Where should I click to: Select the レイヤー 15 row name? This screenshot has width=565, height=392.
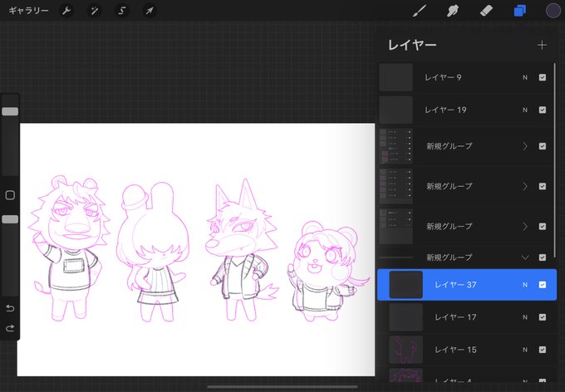click(455, 350)
